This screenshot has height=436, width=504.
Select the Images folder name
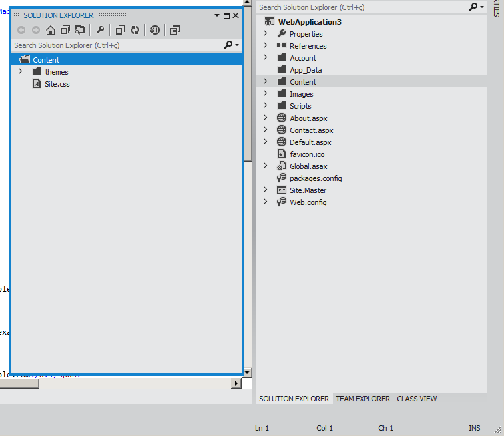point(302,94)
